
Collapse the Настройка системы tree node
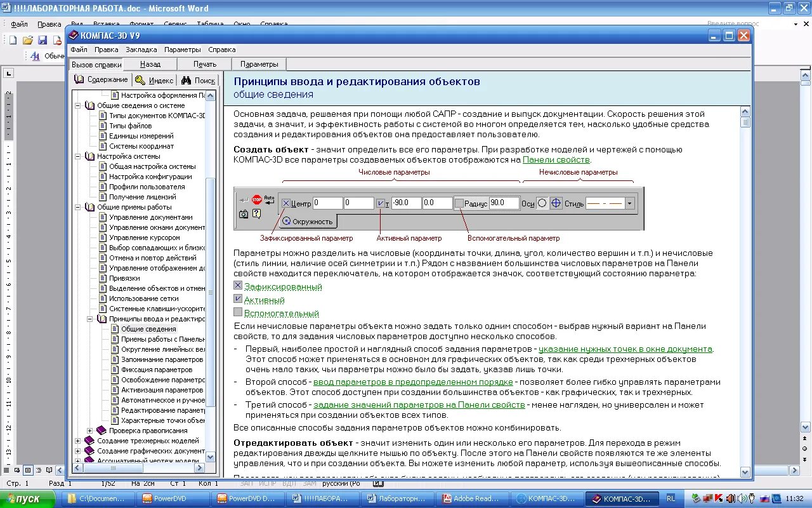(x=78, y=156)
